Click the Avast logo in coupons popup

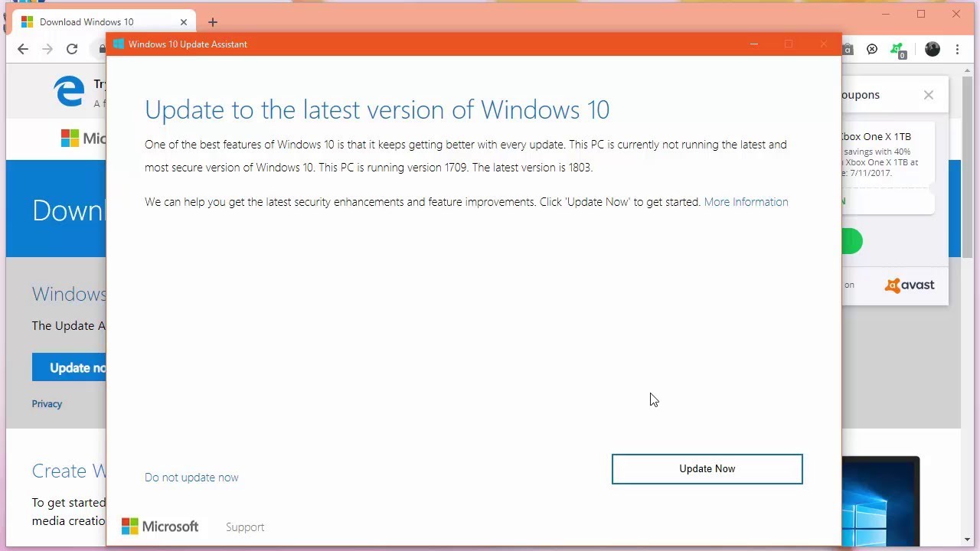[910, 285]
